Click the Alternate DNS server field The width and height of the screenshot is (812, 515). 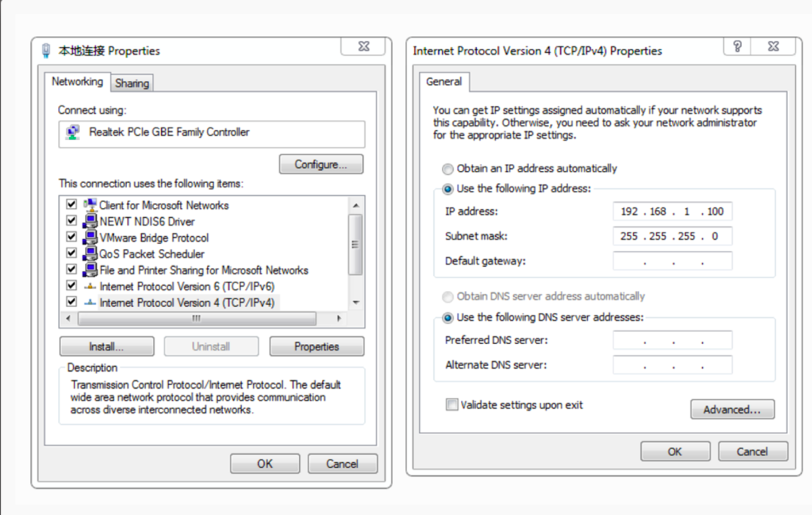tap(672, 365)
